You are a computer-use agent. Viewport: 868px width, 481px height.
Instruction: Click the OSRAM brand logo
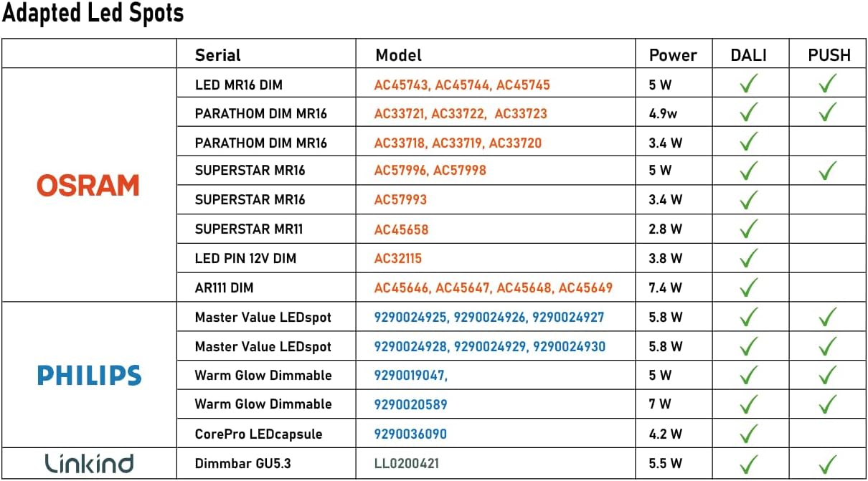(x=88, y=186)
